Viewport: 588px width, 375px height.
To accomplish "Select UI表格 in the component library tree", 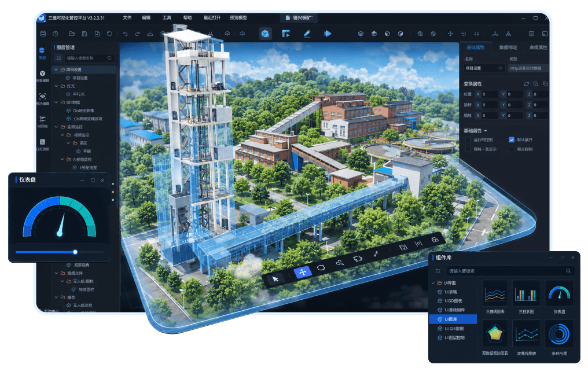I will [451, 292].
